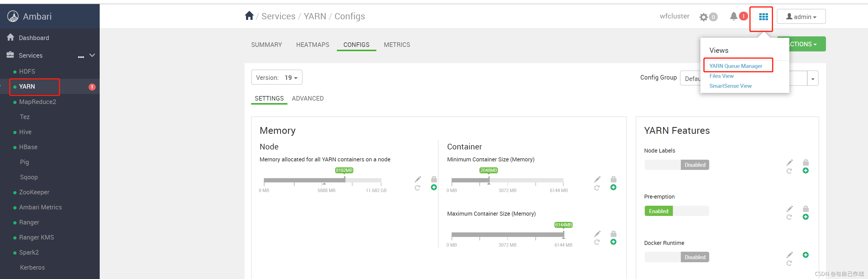Add override for Docker Runtime
Viewport: 868px width, 279px height.
(x=805, y=255)
